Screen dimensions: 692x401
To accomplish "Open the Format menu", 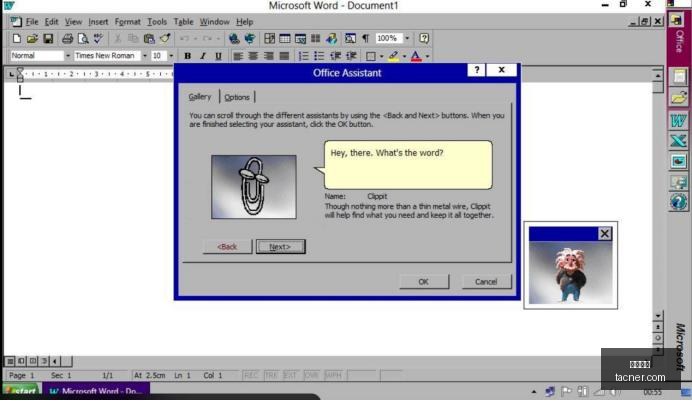I will [x=128, y=22].
